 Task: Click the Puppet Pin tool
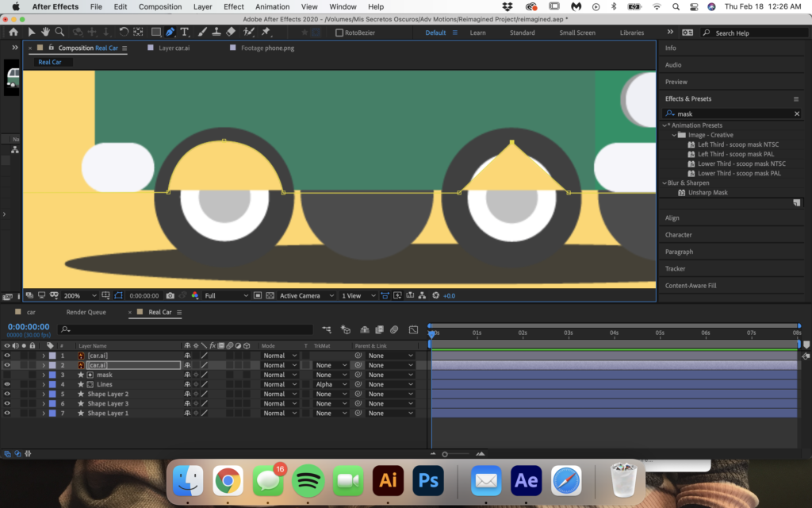pos(266,33)
